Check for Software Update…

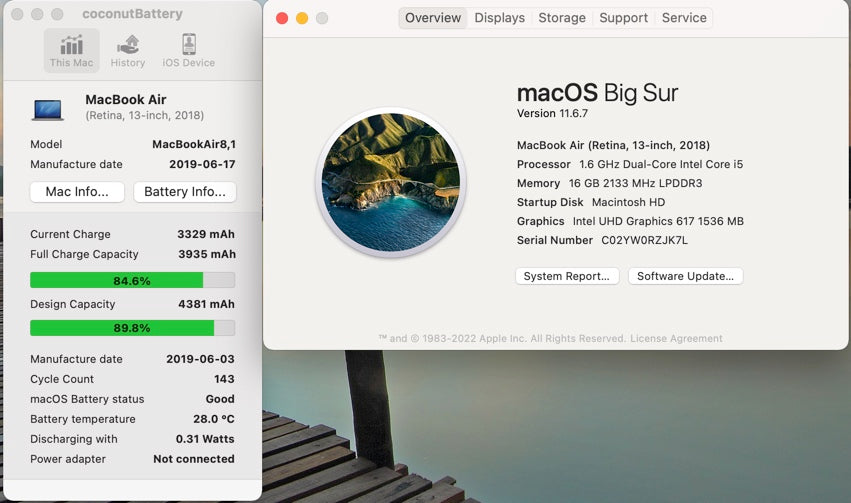(x=685, y=276)
